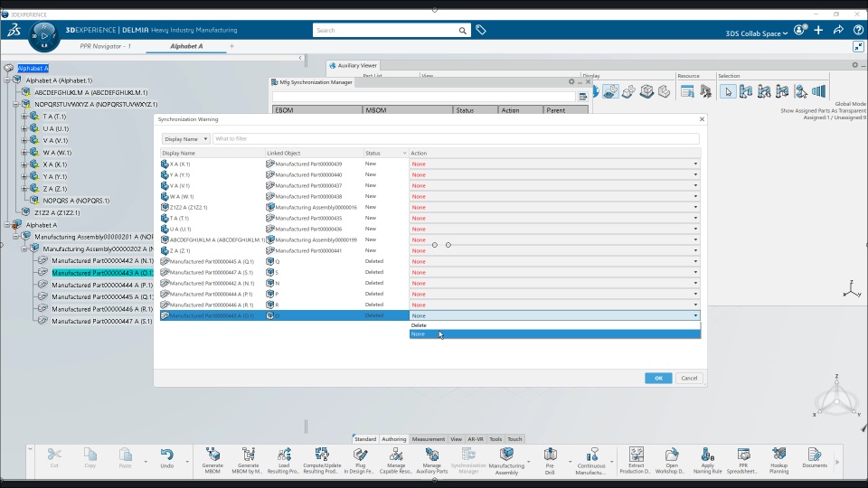
Task: Click the Share arrow icon in header
Action: click(838, 31)
